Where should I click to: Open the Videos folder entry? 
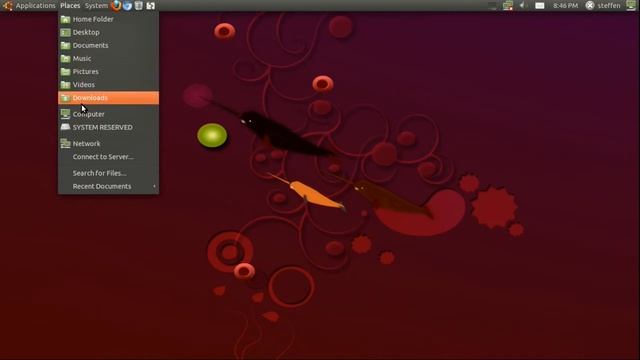coord(108,84)
